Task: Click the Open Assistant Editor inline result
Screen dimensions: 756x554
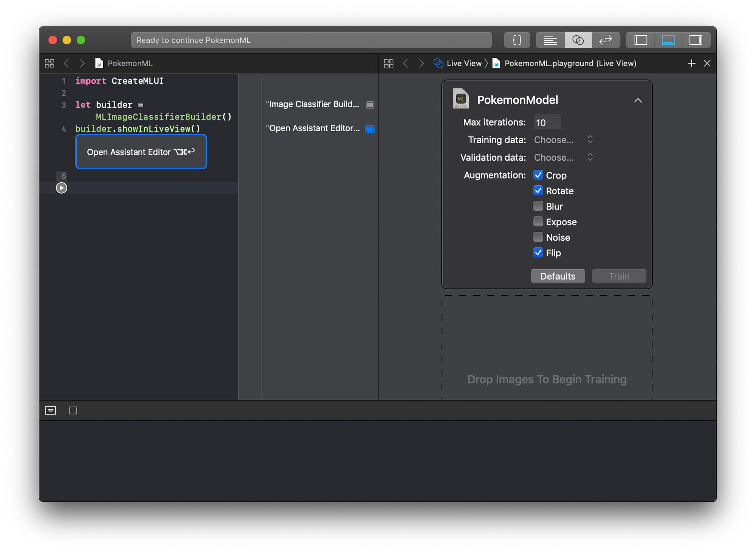Action: [x=141, y=152]
